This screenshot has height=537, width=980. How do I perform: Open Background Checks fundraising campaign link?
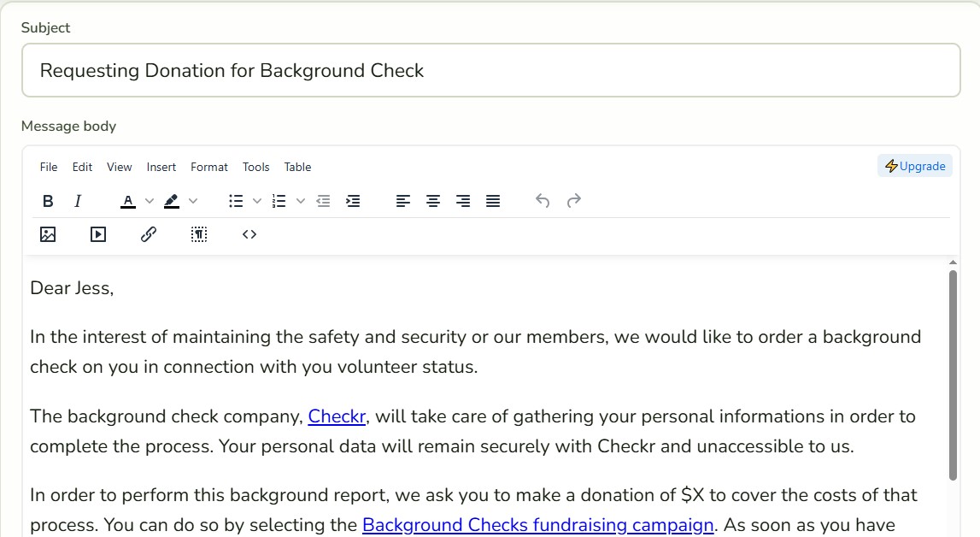click(538, 524)
